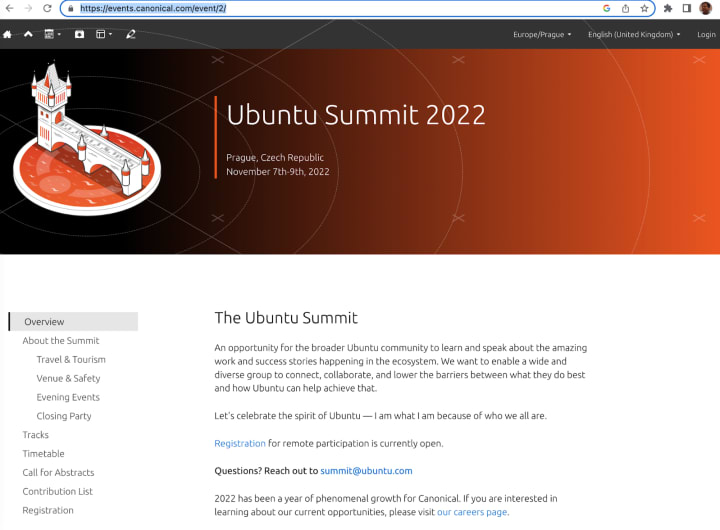The width and height of the screenshot is (720, 530).
Task: Click the text Prague, Czech Republic
Action: coord(275,158)
